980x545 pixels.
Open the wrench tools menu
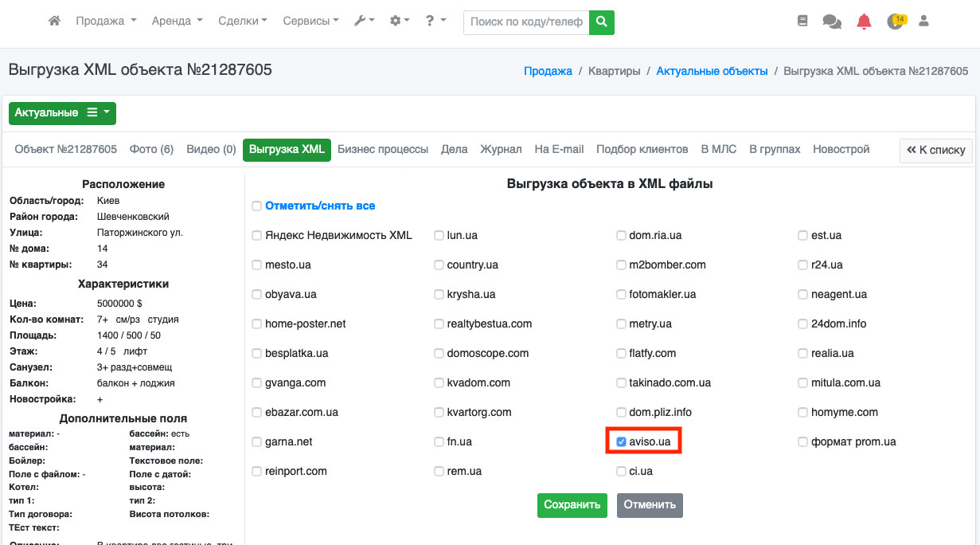[364, 22]
